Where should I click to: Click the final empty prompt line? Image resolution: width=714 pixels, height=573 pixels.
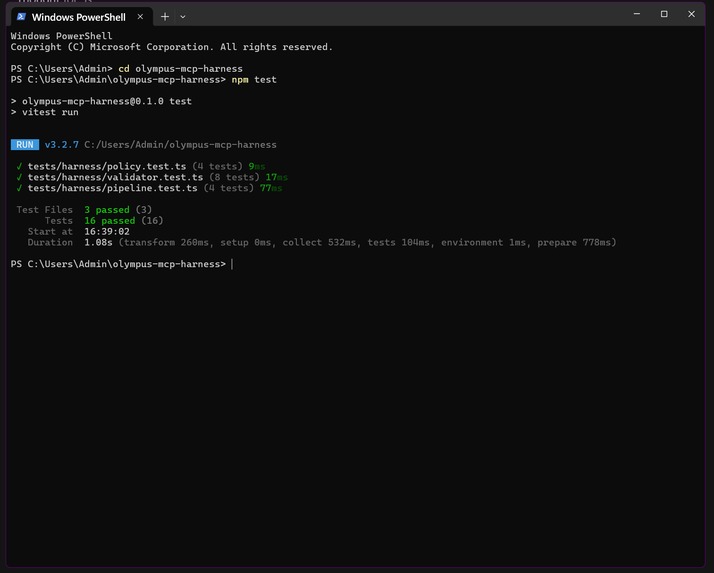(x=122, y=264)
